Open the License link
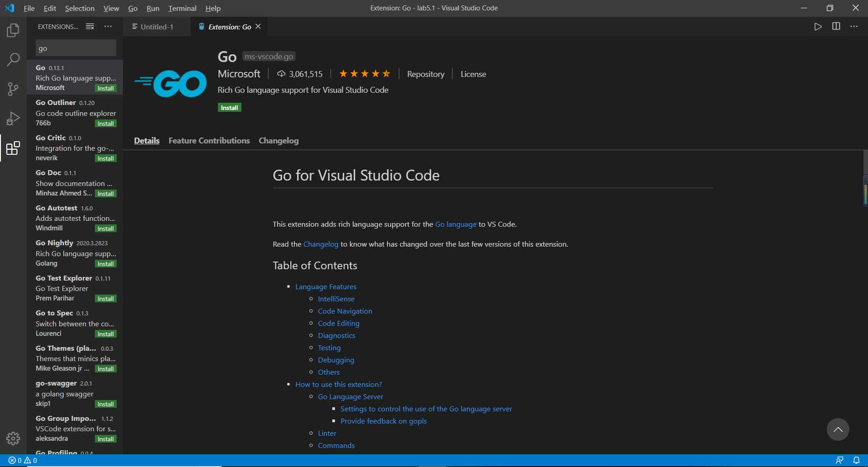 [x=473, y=74]
